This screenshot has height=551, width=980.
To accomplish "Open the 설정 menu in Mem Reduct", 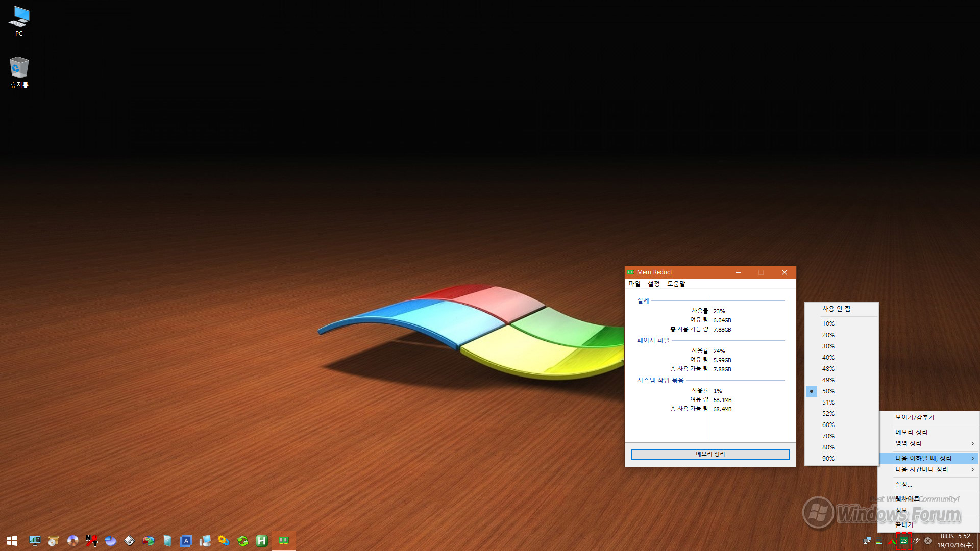I will (654, 284).
